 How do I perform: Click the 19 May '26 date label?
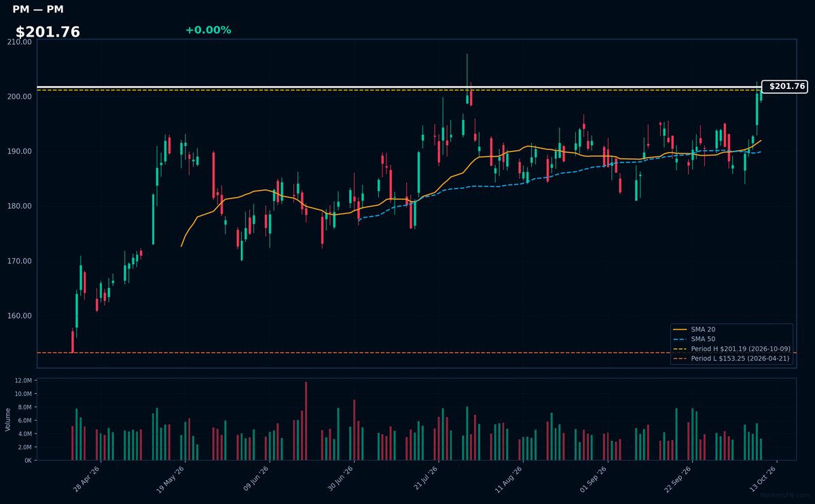tap(171, 480)
